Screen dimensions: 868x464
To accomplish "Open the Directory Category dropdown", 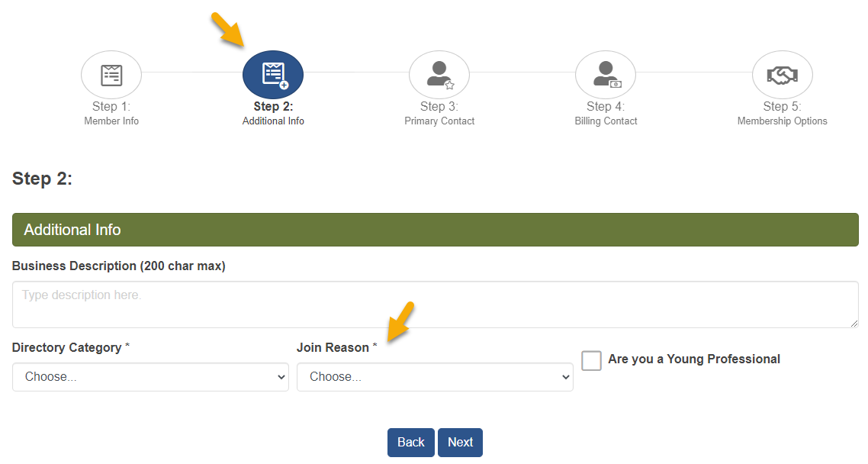I will click(x=150, y=376).
